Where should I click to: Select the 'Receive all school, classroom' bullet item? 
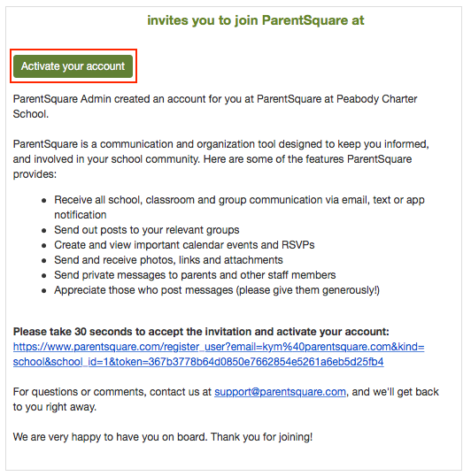tap(239, 207)
